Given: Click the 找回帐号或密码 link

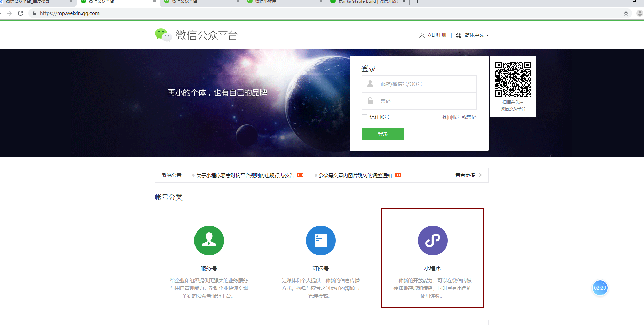Looking at the screenshot, I should click(x=459, y=117).
